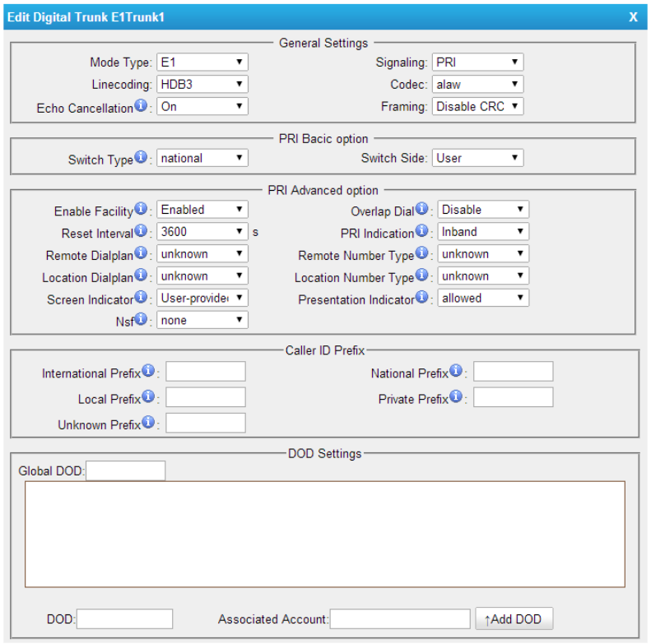Click the Screen Indicator info icon

(141, 298)
